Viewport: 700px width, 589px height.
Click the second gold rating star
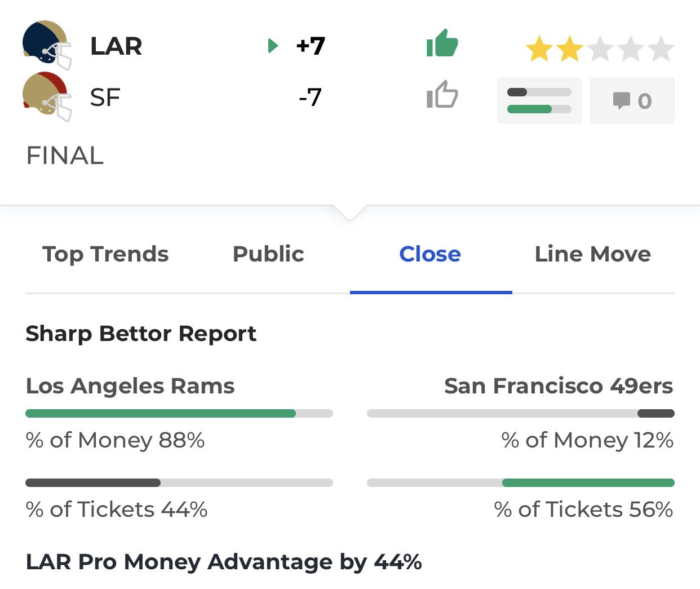pyautogui.click(x=570, y=48)
